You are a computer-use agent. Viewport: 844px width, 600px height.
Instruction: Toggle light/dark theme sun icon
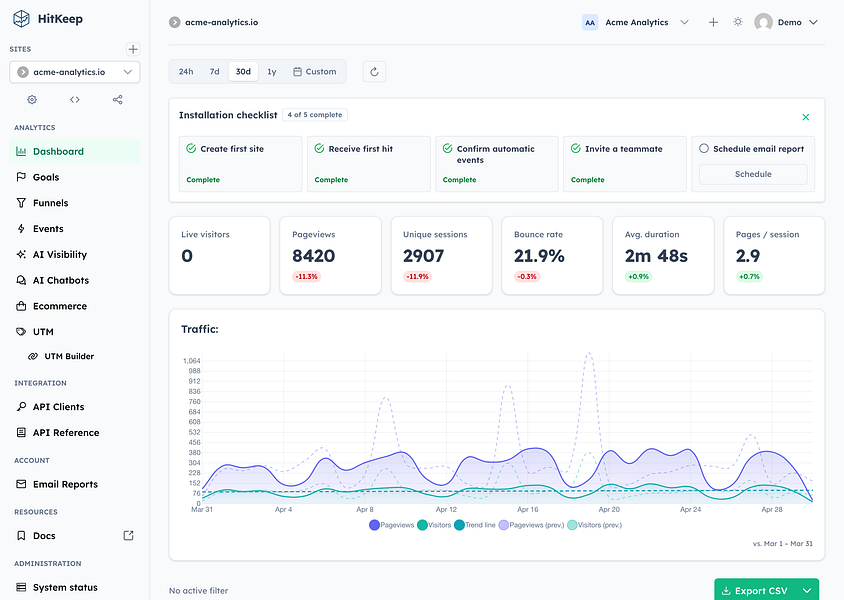[738, 22]
